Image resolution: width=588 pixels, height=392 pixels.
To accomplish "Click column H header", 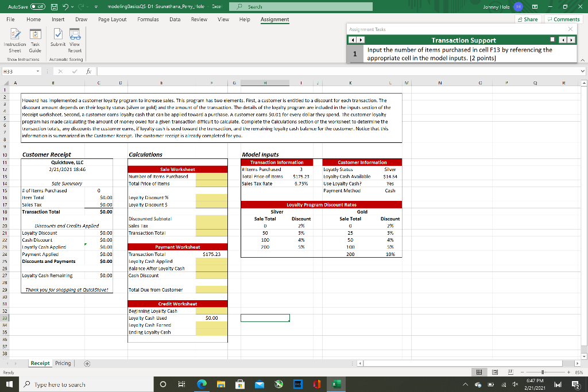I will pyautogui.click(x=265, y=83).
